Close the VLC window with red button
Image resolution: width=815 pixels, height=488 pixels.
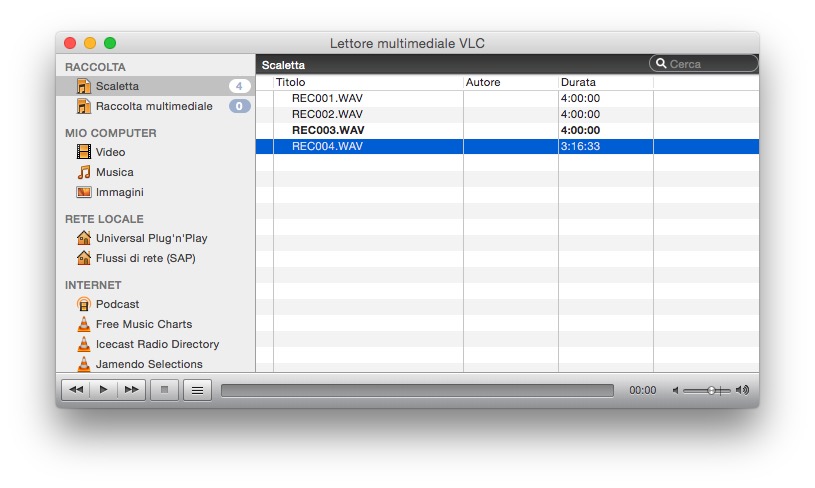70,43
